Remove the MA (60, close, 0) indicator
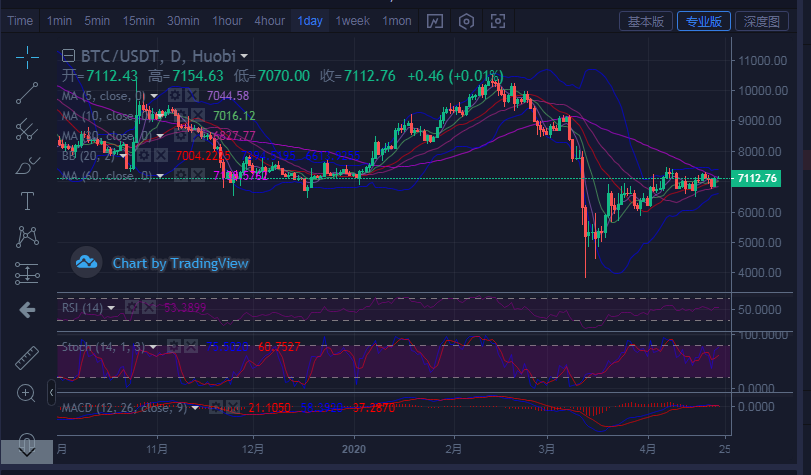This screenshot has height=475, width=811. coord(198,175)
